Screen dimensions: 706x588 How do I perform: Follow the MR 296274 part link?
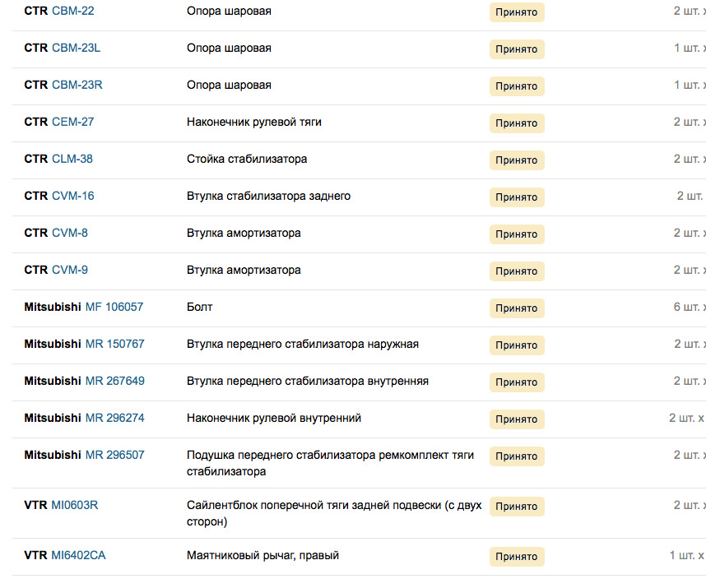point(114,419)
